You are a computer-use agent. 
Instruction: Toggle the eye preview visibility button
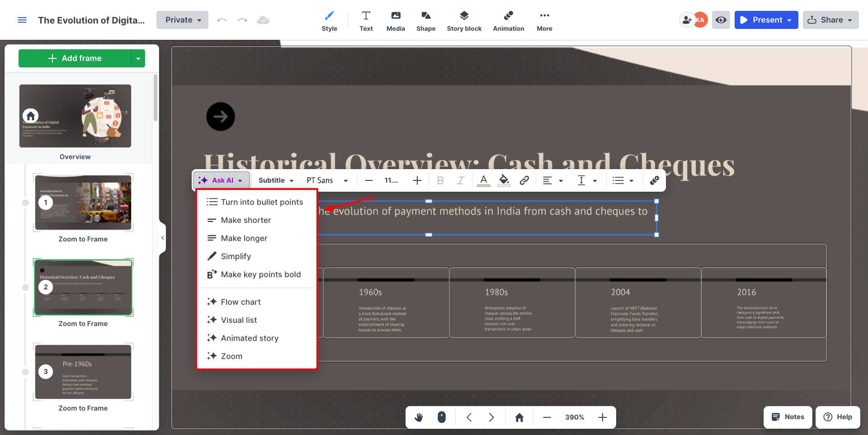tap(721, 20)
